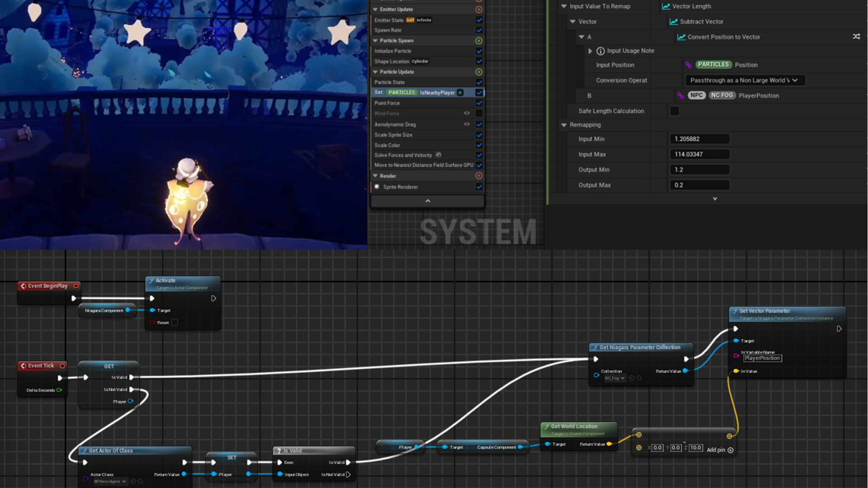Click the Input Max value field

coord(699,155)
